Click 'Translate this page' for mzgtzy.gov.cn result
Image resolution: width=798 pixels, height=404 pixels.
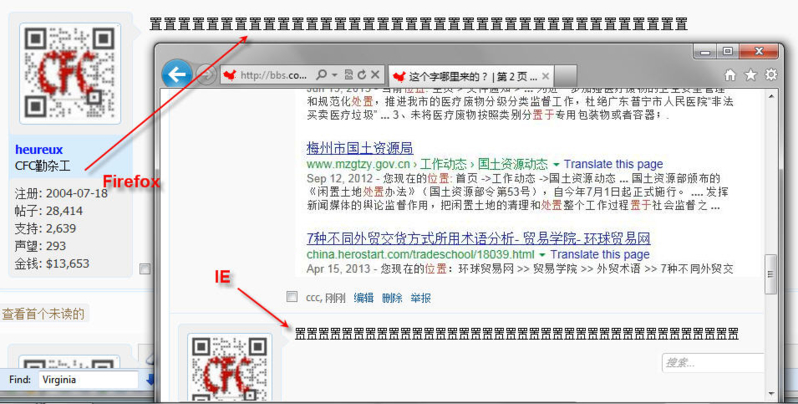(613, 164)
